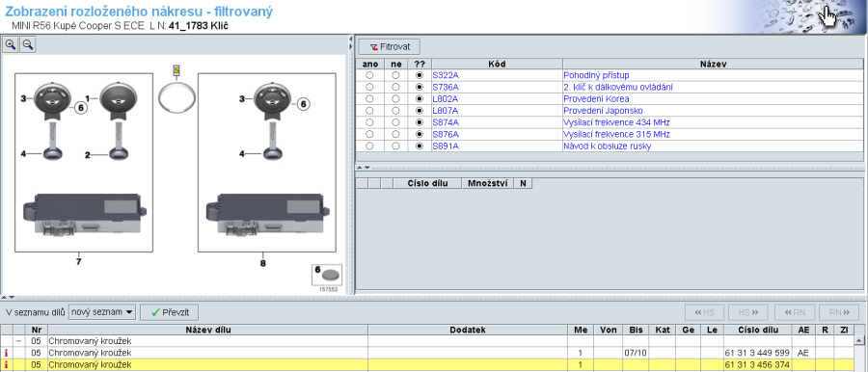This screenshot has width=868, height=372.
Task: Zoom out of the exploded diagram
Action: tap(28, 45)
